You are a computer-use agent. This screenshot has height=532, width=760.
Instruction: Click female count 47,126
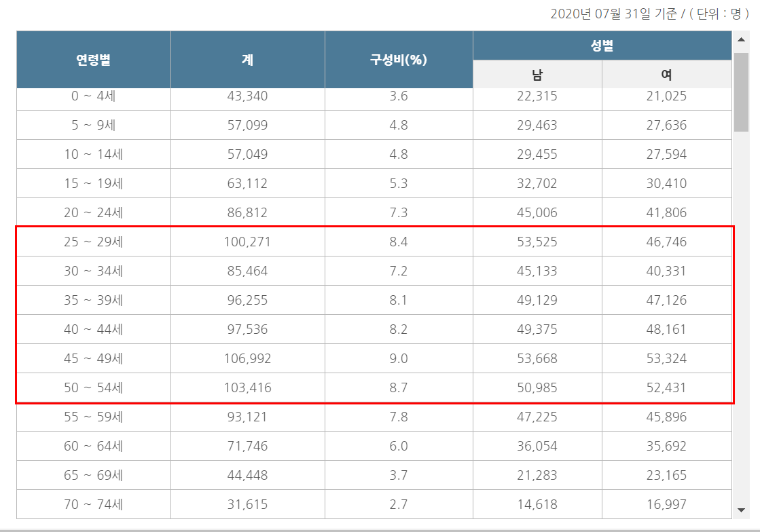pyautogui.click(x=667, y=300)
